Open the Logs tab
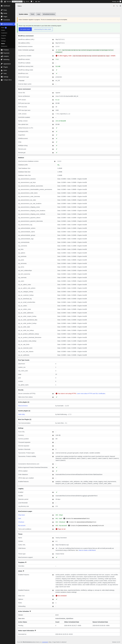Screen dimensions: 122x644 pyautogui.click(x=39, y=14)
